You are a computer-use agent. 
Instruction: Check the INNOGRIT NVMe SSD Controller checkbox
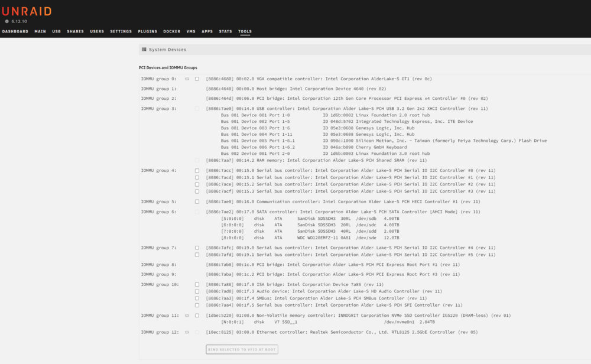[197, 316]
